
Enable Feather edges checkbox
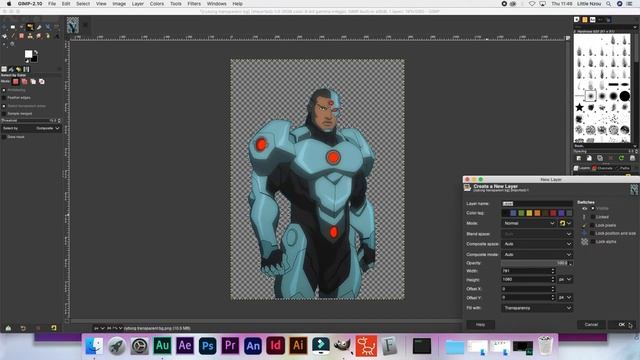point(4,98)
